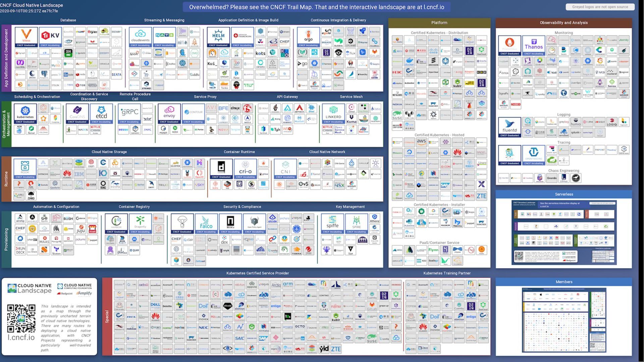644x362 pixels.
Task: Open the Fluentd logging card
Action: tap(509, 127)
